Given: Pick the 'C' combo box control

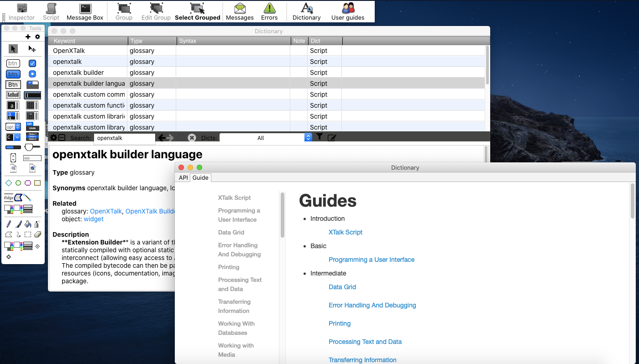Looking at the screenshot, I should [13, 137].
